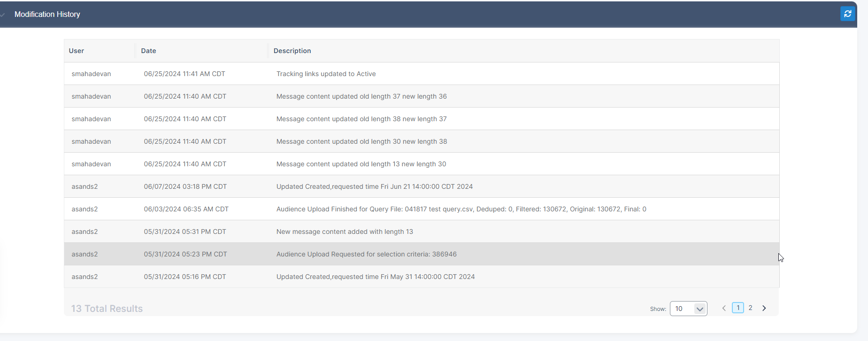Screen dimensions: 868x341
Task: Select row with old length 30 new length 38
Action: 361,141
